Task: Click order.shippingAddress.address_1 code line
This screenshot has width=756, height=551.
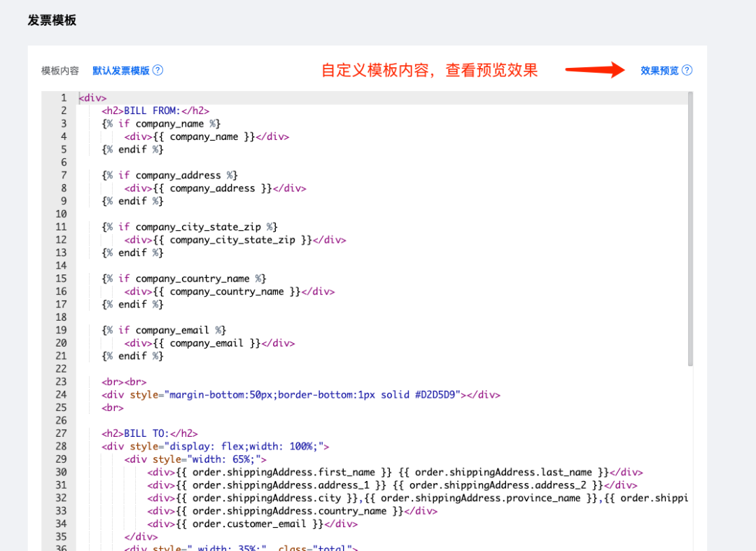Action: [392, 485]
